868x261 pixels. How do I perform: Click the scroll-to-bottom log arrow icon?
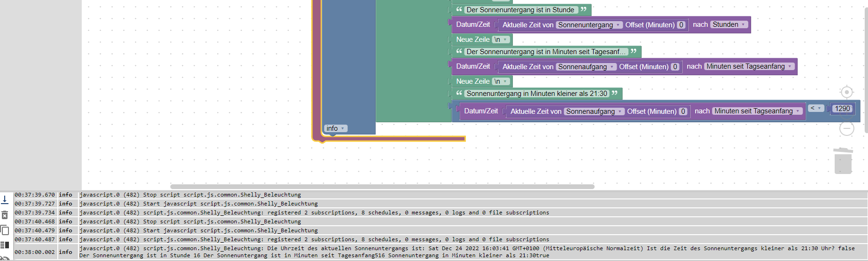tap(5, 199)
